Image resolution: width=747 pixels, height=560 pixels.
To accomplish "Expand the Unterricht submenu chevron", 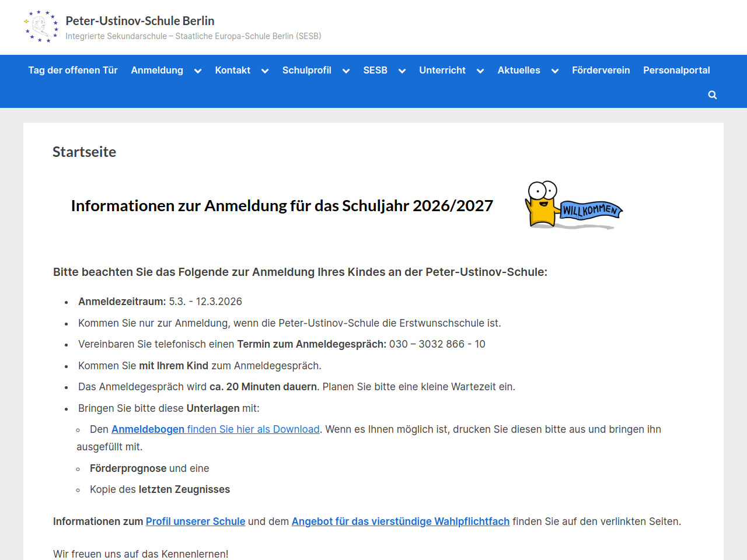I will coord(480,71).
